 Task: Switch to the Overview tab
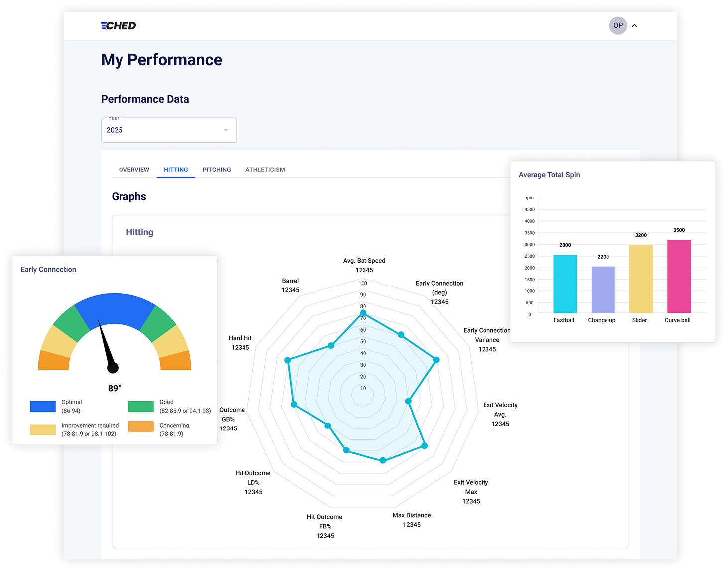coord(134,170)
